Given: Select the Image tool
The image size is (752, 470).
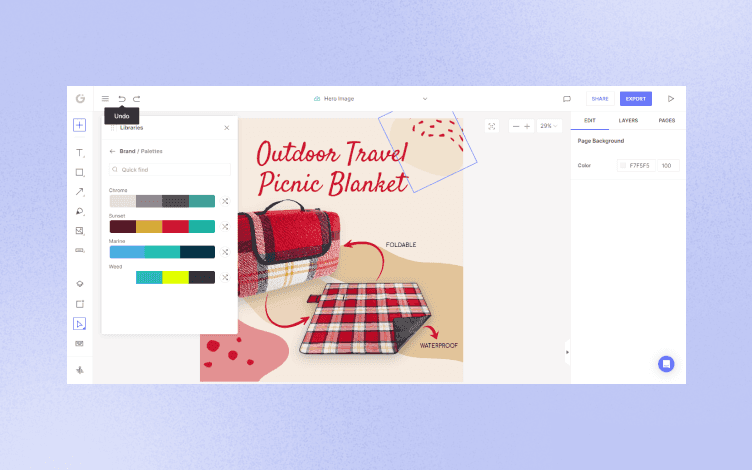Looking at the screenshot, I should (80, 231).
